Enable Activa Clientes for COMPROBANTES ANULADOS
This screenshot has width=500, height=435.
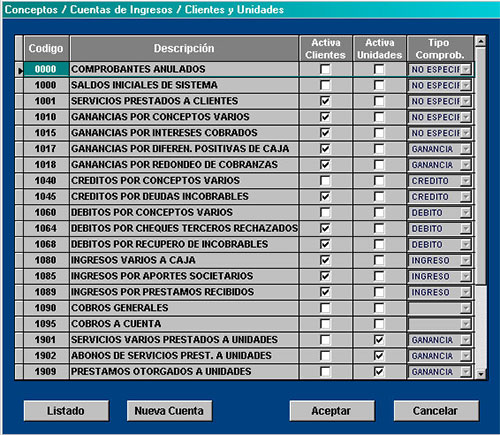tap(325, 69)
